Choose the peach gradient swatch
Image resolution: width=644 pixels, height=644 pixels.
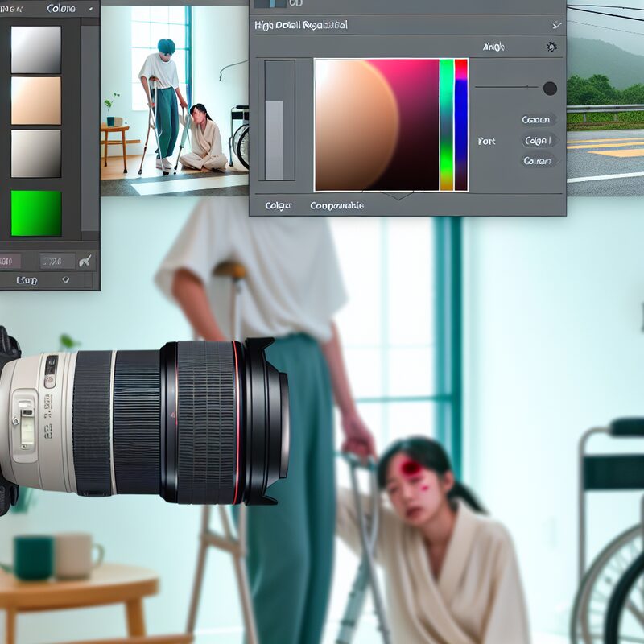[x=36, y=101]
